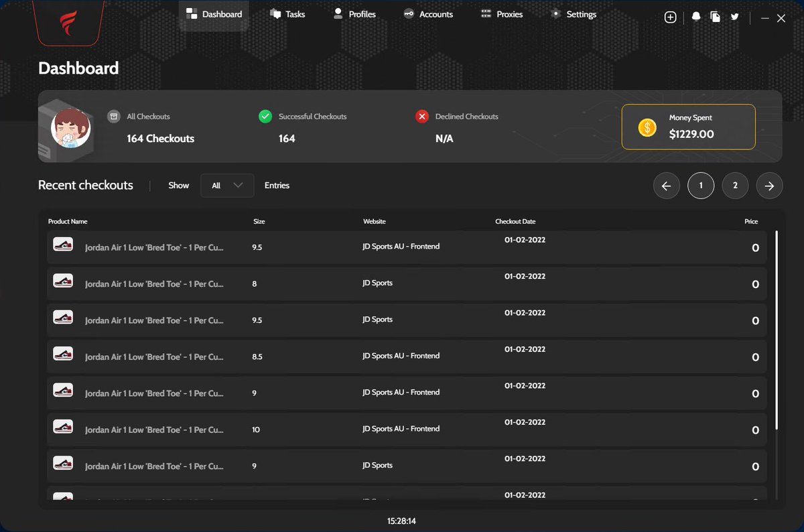Open the notification bell icon

[x=696, y=17]
